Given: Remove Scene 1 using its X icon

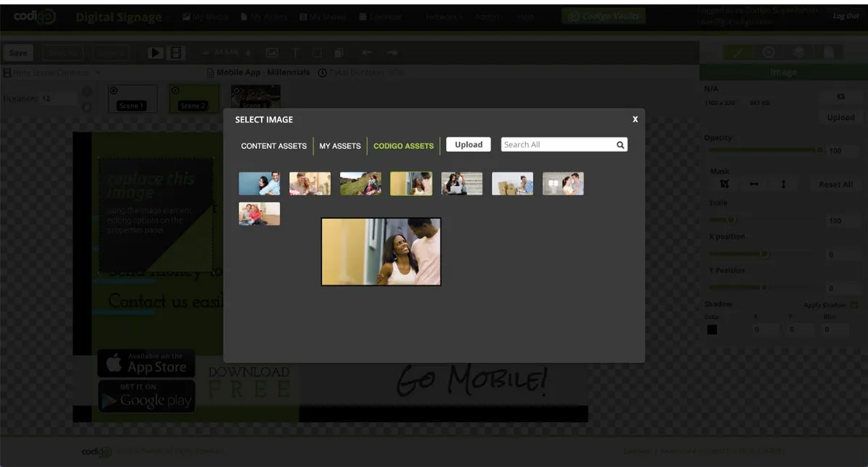Looking at the screenshot, I should tap(114, 91).
